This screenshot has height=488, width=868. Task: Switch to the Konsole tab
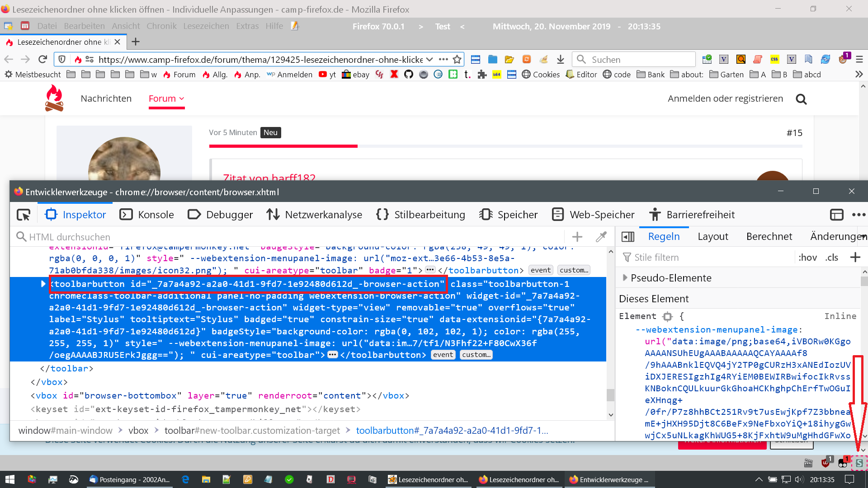147,215
